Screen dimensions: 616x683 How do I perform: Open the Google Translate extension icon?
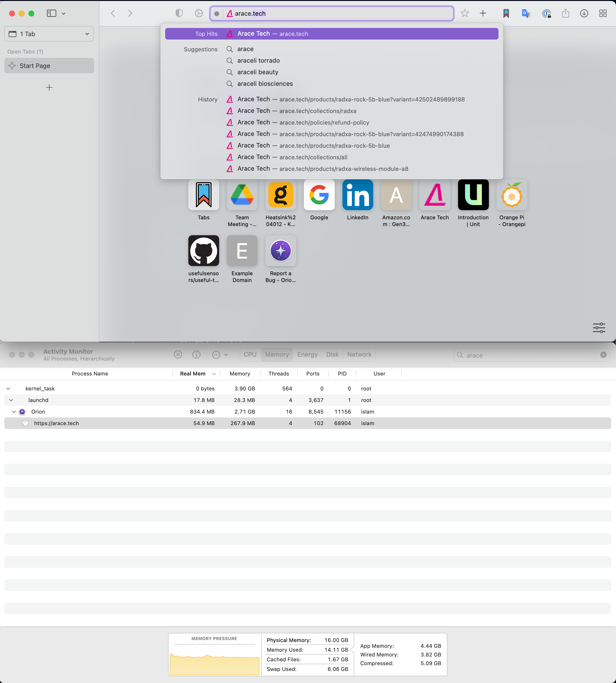pos(526,13)
